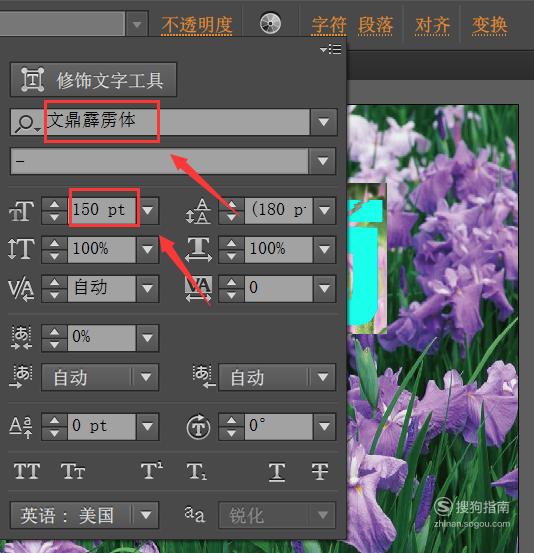Click the vertical scale icon
The width and height of the screenshot is (534, 553).
pos(21,249)
